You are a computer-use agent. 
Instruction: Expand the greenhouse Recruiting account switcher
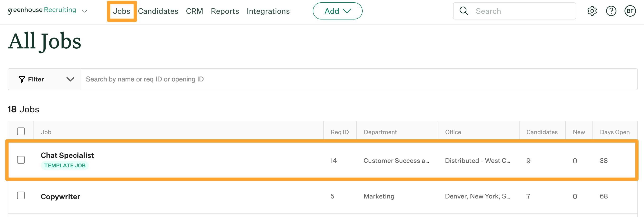(x=85, y=11)
